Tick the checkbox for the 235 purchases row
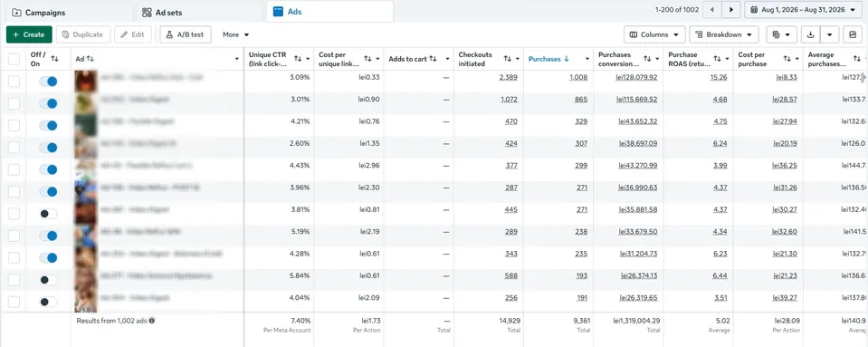 14,257
